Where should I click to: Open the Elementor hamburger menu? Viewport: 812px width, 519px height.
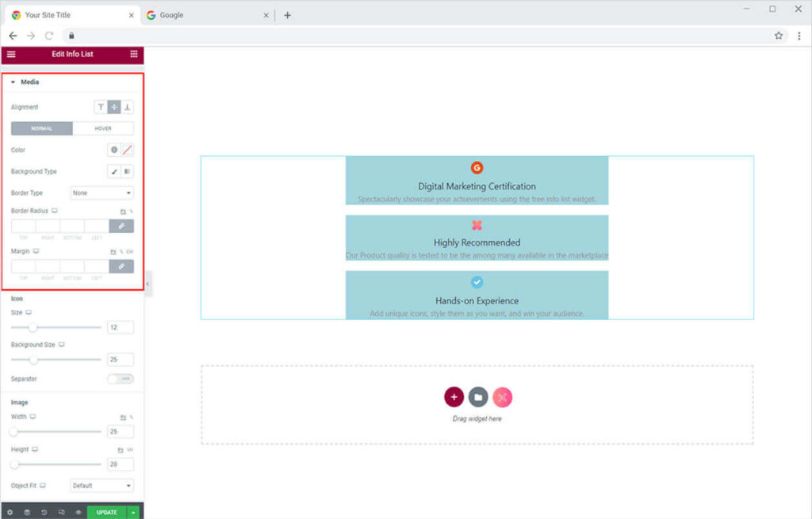[x=11, y=54]
